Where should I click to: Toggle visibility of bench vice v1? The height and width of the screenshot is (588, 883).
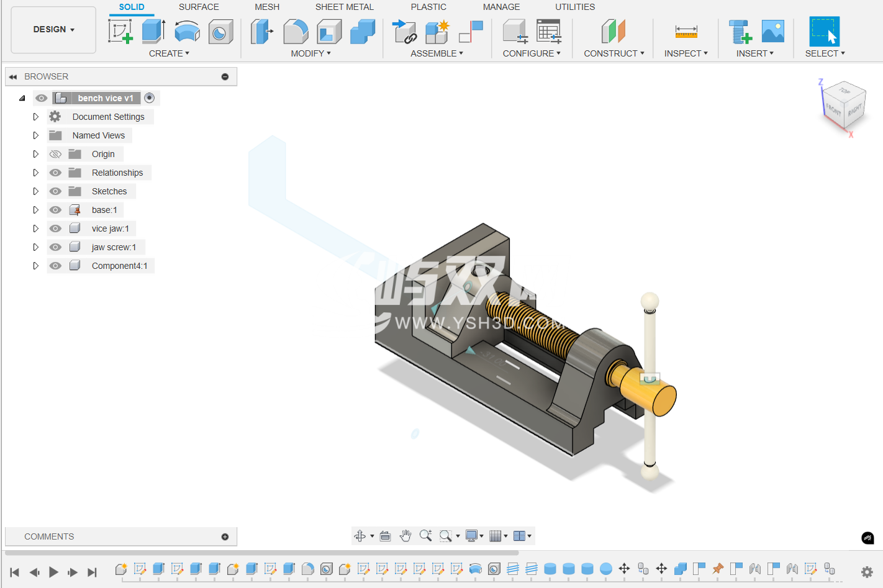pos(42,98)
